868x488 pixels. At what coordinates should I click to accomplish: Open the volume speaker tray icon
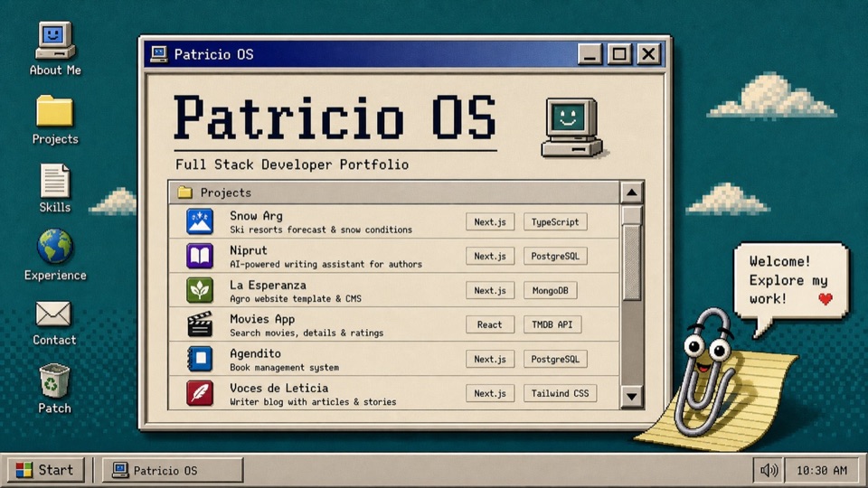point(769,470)
